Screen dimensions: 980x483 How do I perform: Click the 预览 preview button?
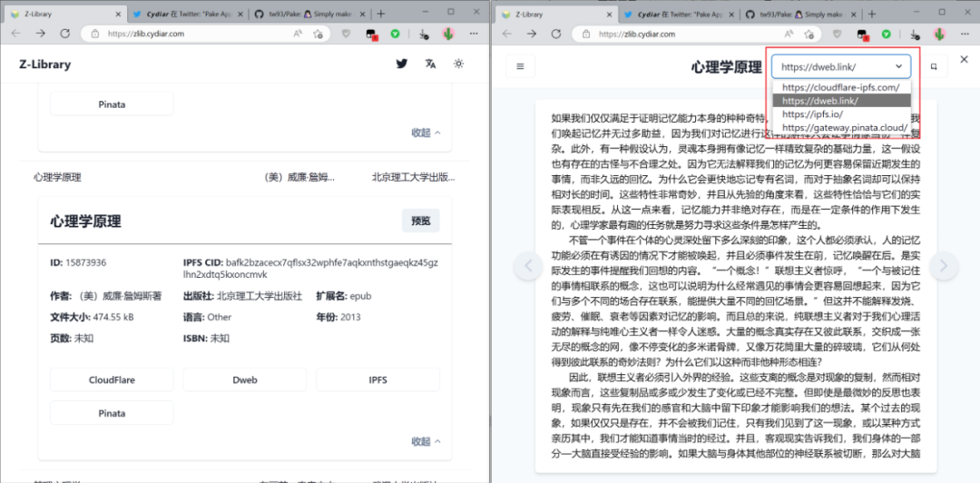pos(421,221)
